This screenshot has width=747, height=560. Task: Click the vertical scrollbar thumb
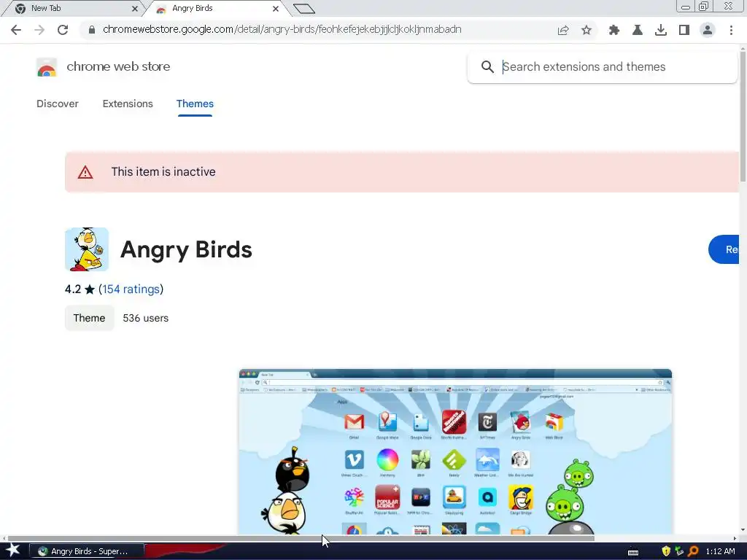(743, 117)
